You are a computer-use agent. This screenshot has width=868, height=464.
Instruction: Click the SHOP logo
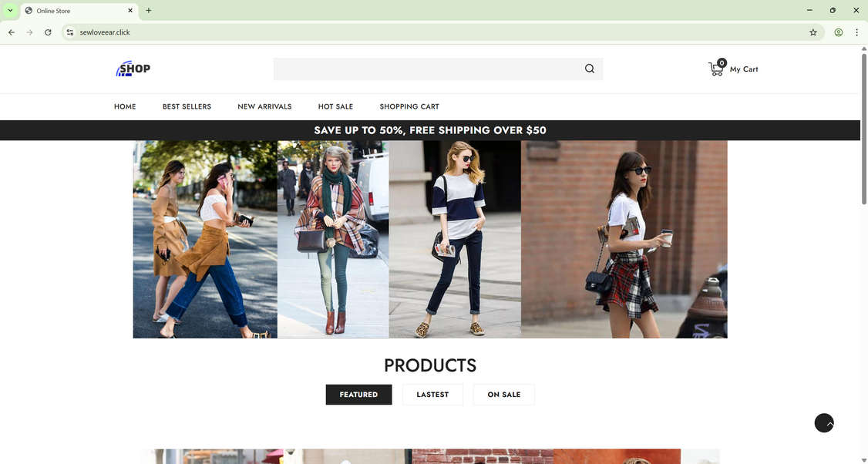pos(133,69)
